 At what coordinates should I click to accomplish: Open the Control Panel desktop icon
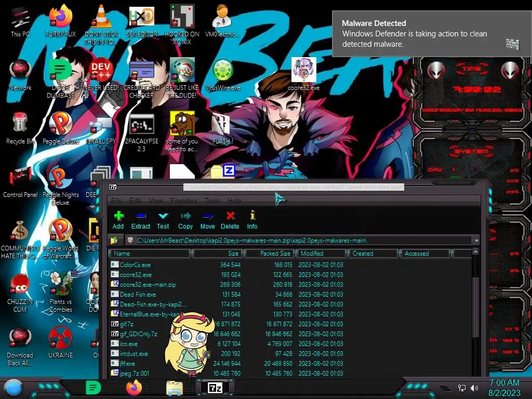20,182
